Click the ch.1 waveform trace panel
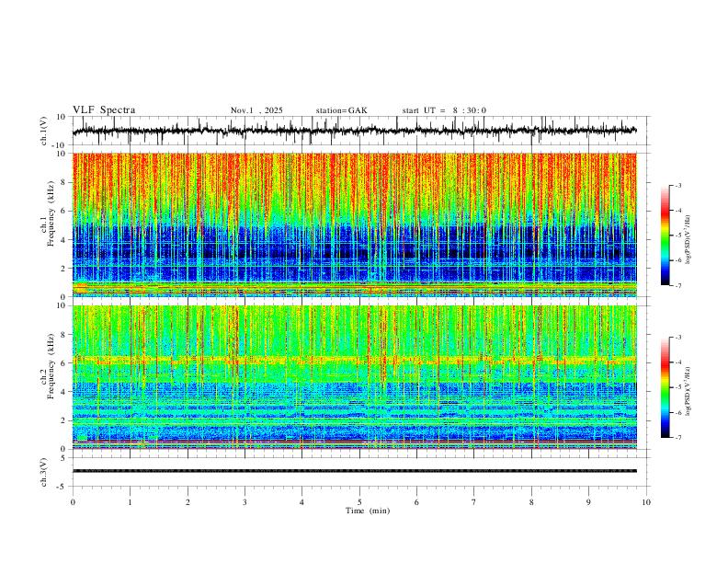728x563 pixels. [x=360, y=131]
